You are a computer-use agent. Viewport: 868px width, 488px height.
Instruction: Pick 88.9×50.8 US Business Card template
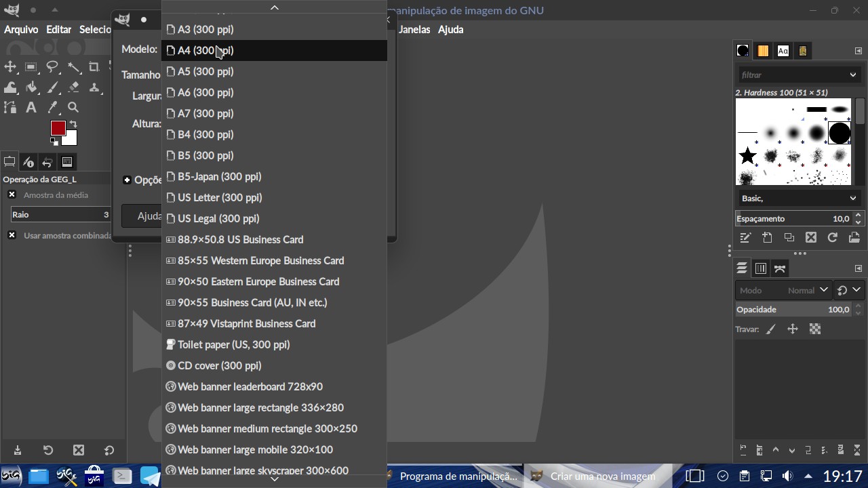click(274, 239)
